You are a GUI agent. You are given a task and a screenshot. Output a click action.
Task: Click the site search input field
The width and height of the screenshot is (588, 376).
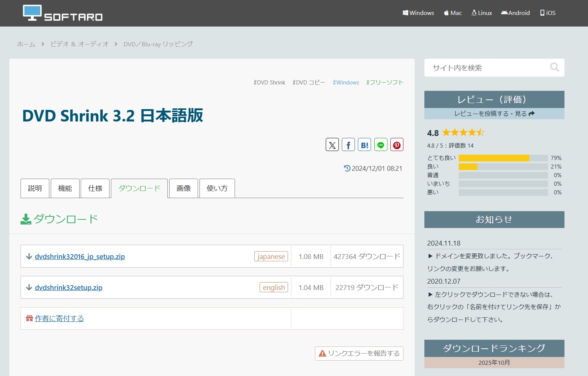click(x=486, y=68)
